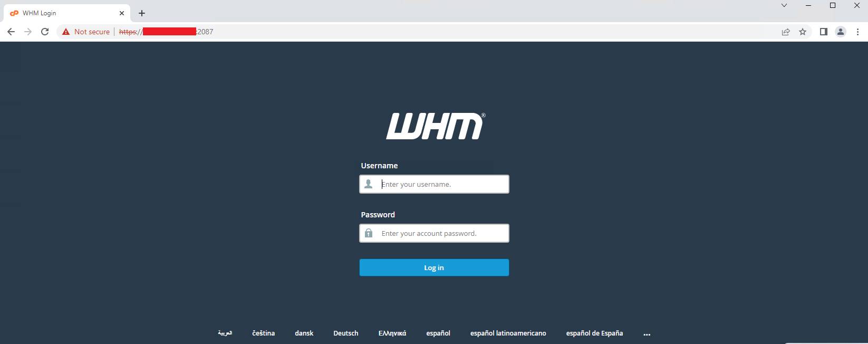Screen dimensions: 868x344
Task: Show more languages with the ellipsis
Action: pyautogui.click(x=647, y=334)
